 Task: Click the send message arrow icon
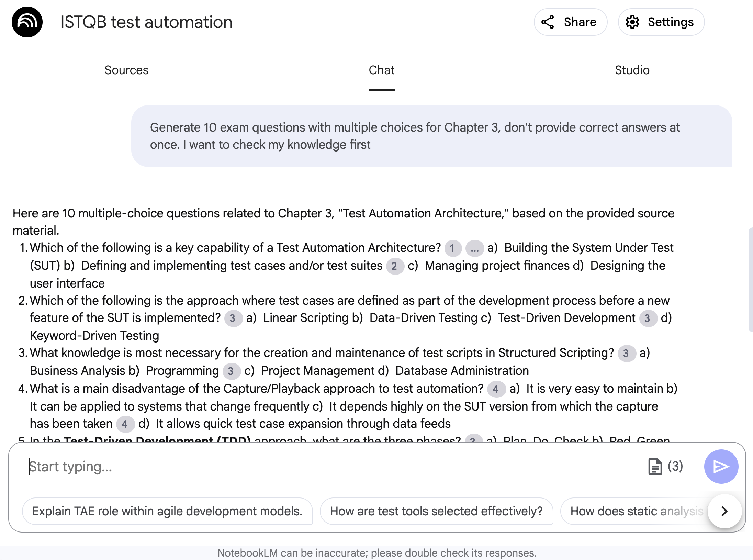tap(721, 466)
